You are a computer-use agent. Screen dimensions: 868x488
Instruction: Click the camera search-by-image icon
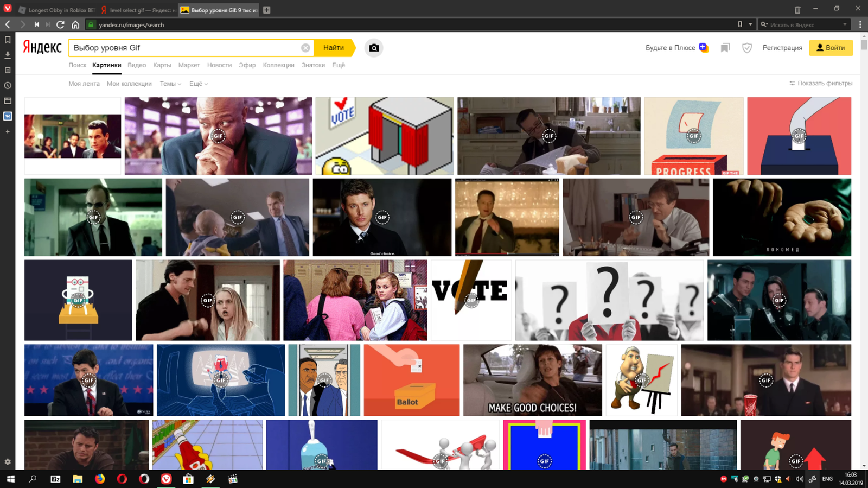click(x=374, y=48)
